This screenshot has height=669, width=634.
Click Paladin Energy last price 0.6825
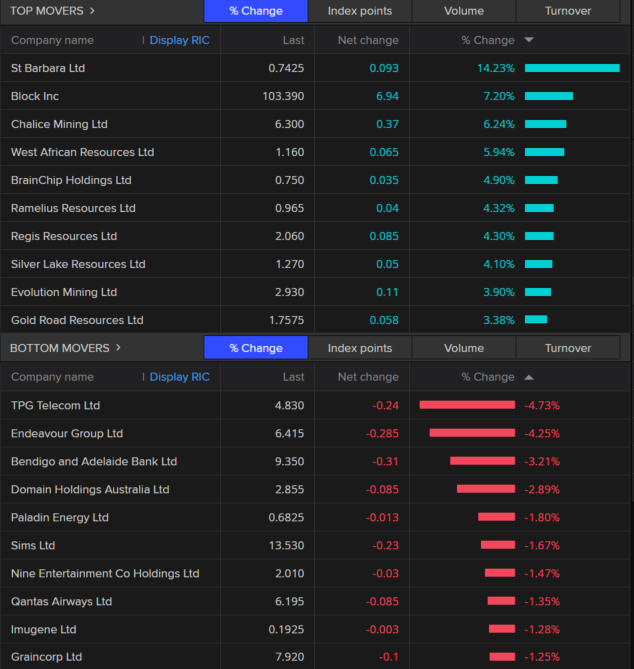286,518
